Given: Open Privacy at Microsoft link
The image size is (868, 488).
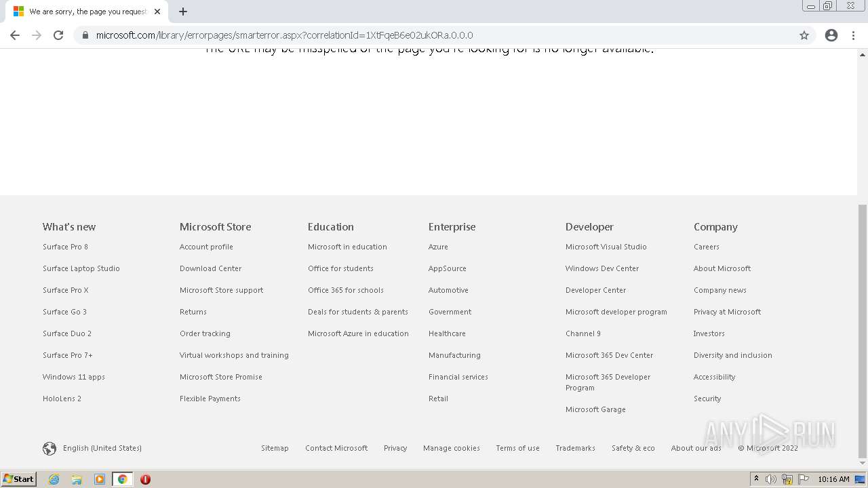Looking at the screenshot, I should click(x=727, y=312).
